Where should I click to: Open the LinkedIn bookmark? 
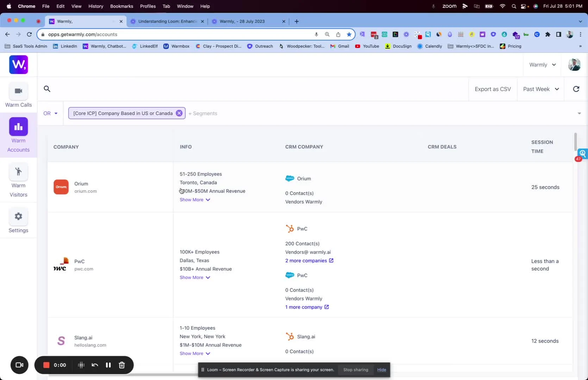coord(65,46)
